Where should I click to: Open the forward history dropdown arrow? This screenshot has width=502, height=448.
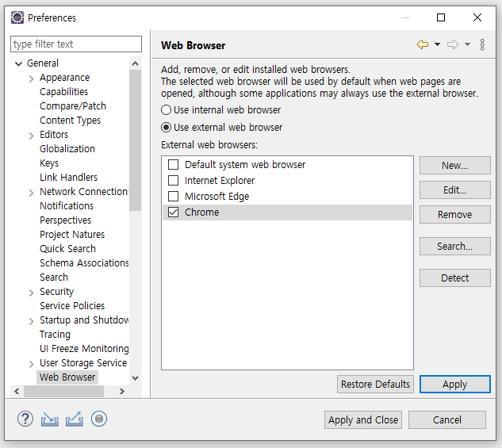coord(467,44)
